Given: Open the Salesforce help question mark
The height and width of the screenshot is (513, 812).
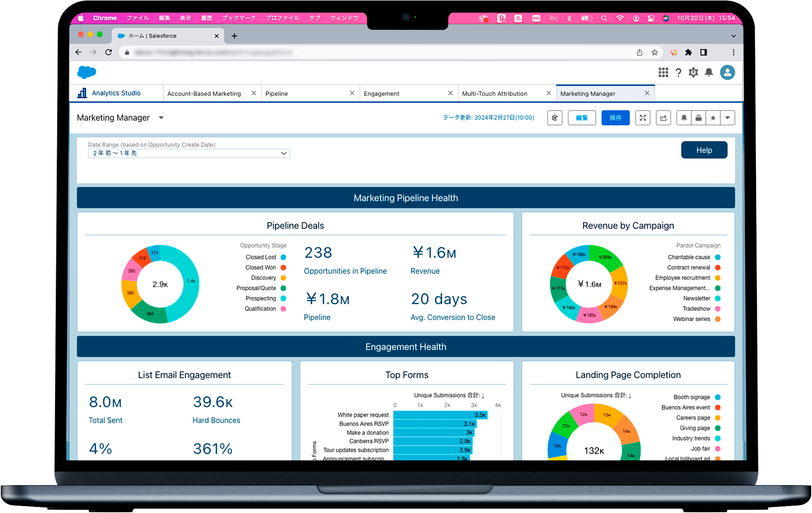Looking at the screenshot, I should pyautogui.click(x=678, y=72).
